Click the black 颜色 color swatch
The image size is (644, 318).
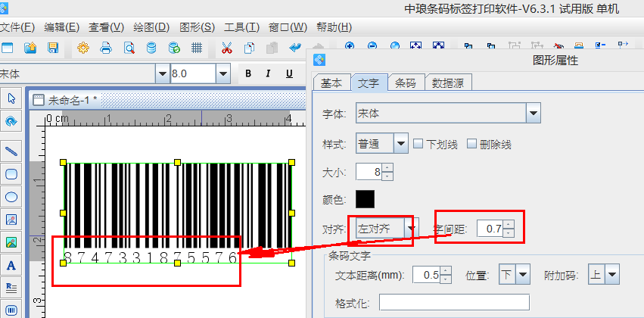point(366,199)
